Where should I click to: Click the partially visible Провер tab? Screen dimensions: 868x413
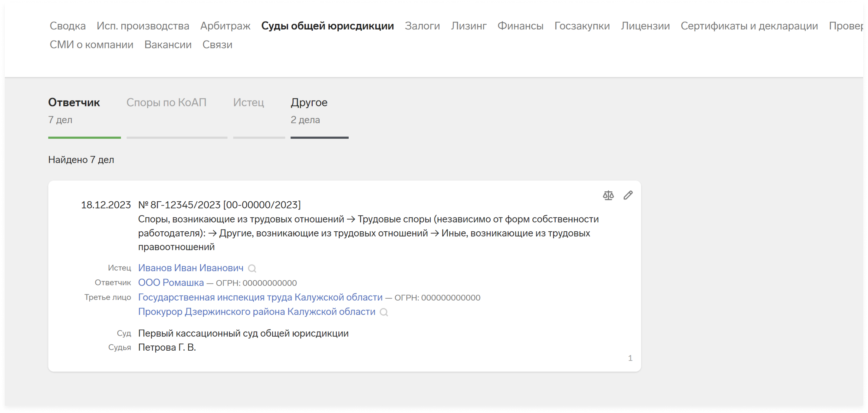tap(846, 26)
